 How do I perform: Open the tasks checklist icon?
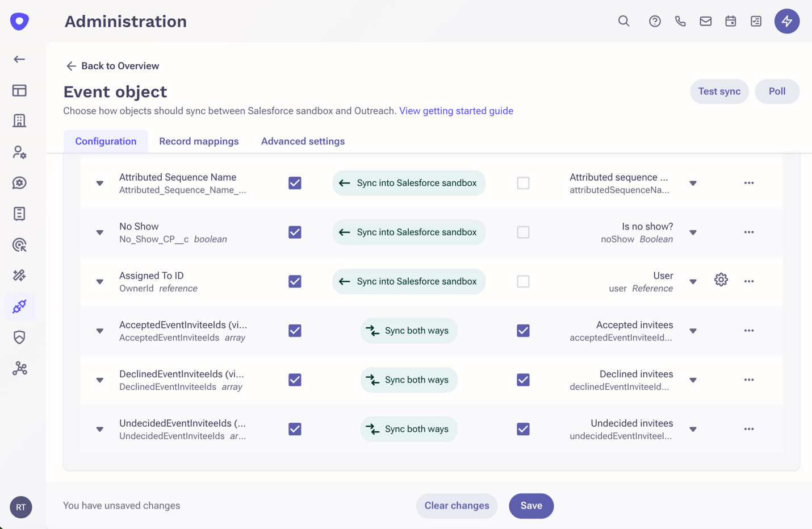756,21
